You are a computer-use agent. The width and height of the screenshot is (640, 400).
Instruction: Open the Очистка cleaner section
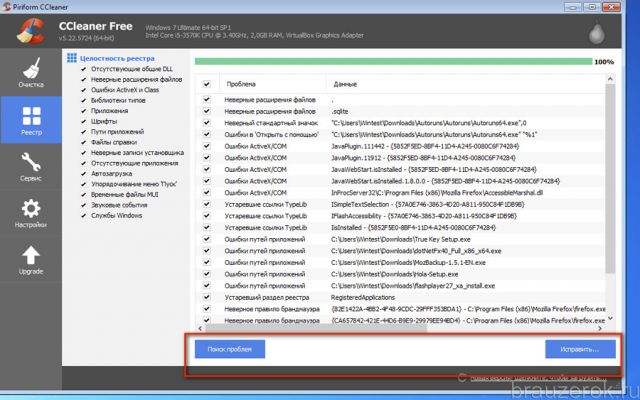[x=31, y=73]
